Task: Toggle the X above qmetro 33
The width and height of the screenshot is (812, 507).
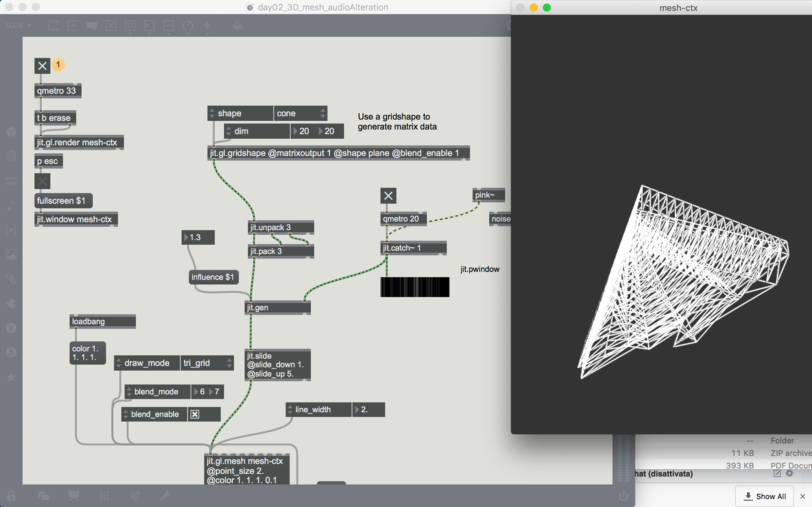Action: [42, 66]
